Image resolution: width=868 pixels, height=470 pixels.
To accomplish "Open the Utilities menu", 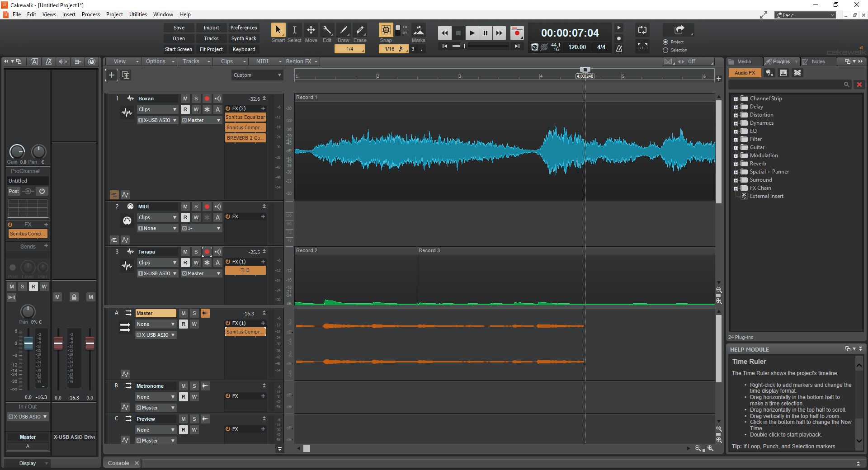I will coord(138,14).
